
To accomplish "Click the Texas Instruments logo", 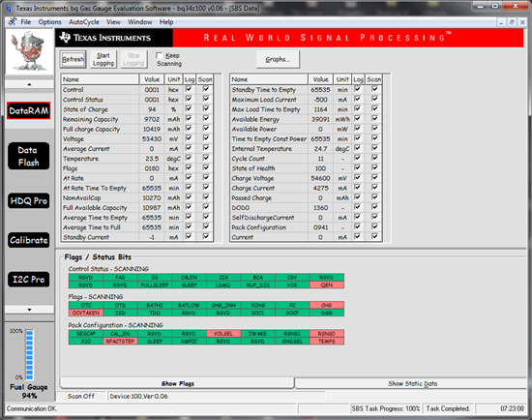I will (105, 38).
